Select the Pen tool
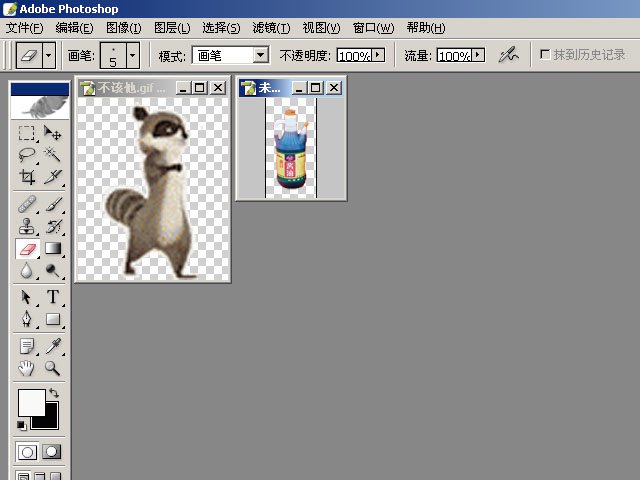This screenshot has width=640, height=480. coord(27,319)
